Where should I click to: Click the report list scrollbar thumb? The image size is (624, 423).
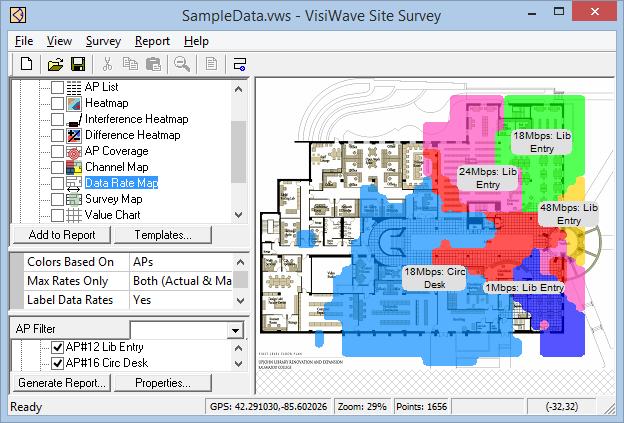click(x=239, y=152)
